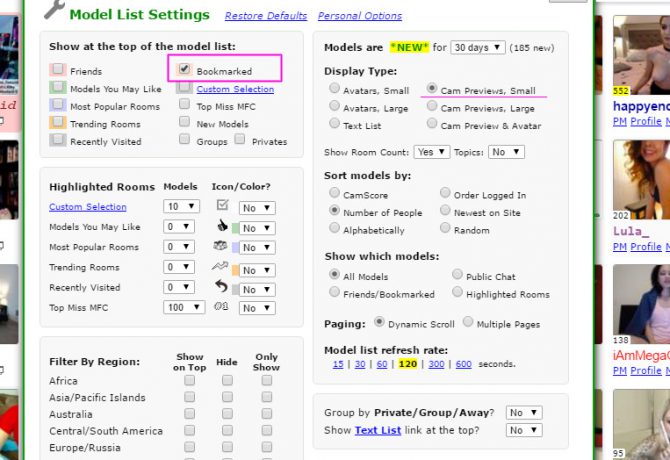Click the Restore Defaults link
Image resolution: width=670 pixels, height=460 pixels.
pyautogui.click(x=265, y=16)
